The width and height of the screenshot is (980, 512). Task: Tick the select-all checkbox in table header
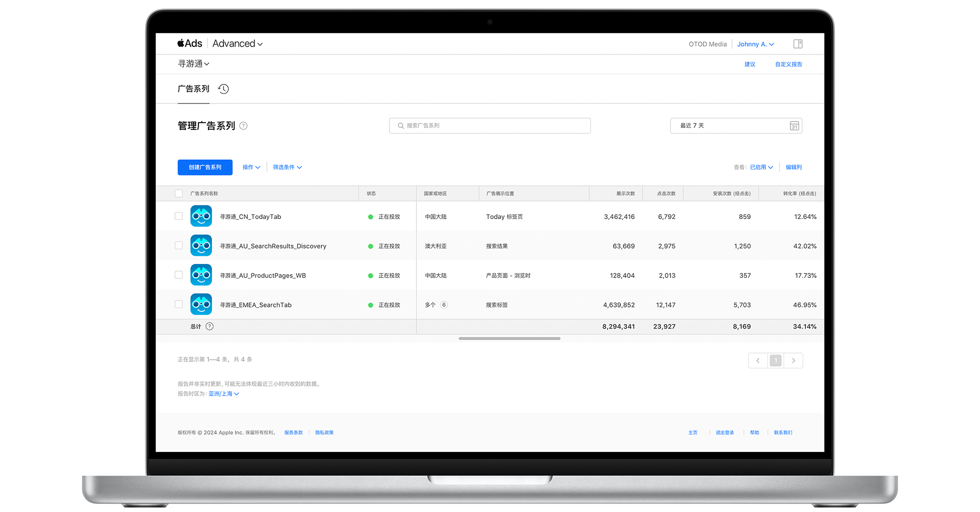click(178, 193)
